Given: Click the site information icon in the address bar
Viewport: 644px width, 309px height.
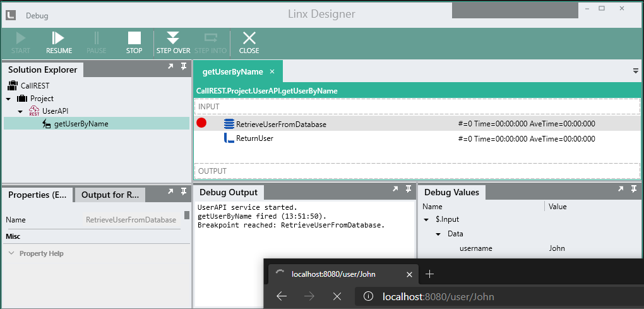Looking at the screenshot, I should 369,296.
